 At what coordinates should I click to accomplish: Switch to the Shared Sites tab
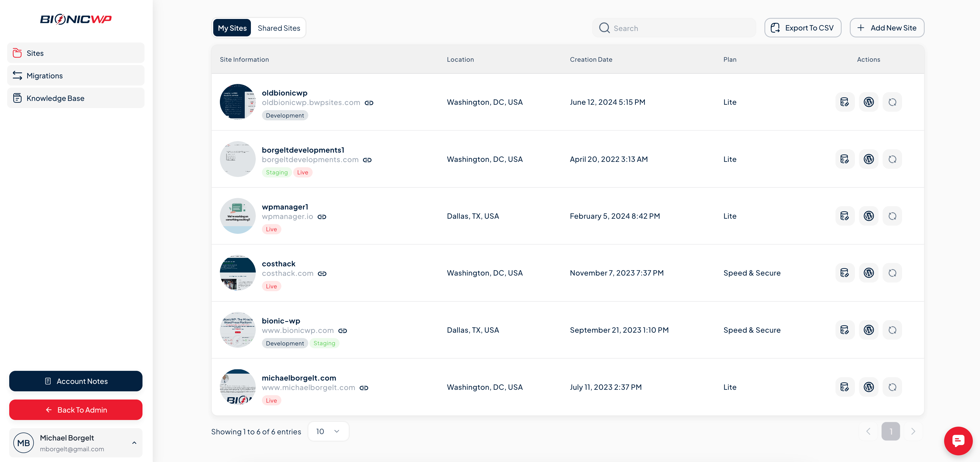tap(279, 28)
